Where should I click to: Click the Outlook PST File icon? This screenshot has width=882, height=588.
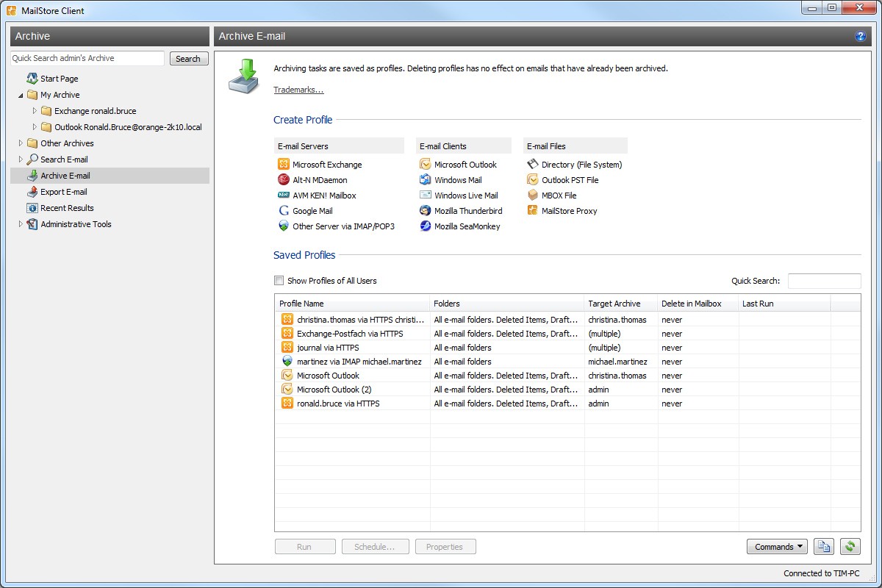533,180
